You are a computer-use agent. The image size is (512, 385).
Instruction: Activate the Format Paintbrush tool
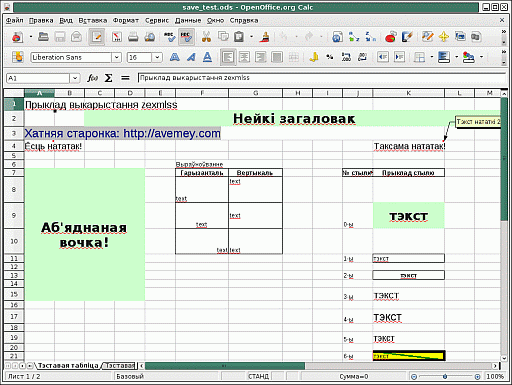265,37
